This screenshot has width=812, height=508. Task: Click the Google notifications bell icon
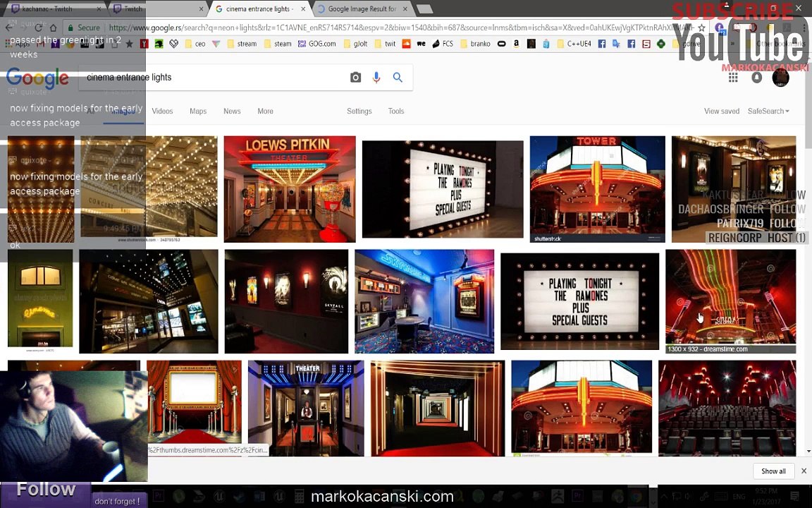click(756, 78)
